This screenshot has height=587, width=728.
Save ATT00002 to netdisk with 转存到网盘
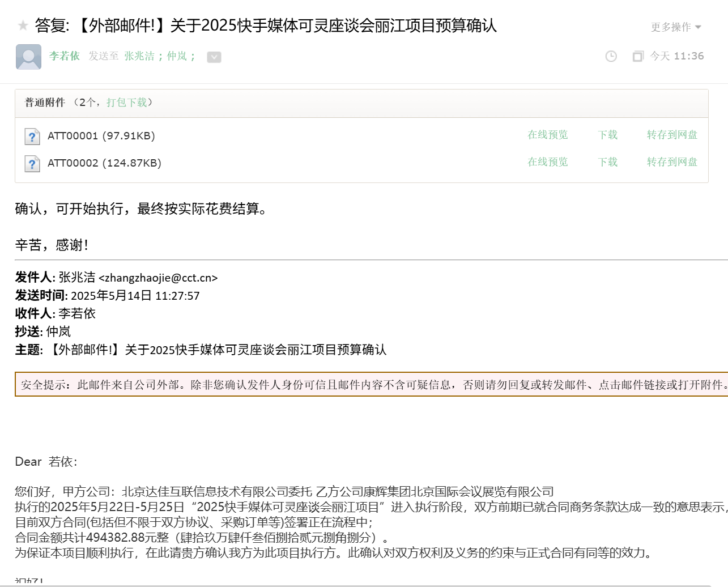(x=672, y=162)
